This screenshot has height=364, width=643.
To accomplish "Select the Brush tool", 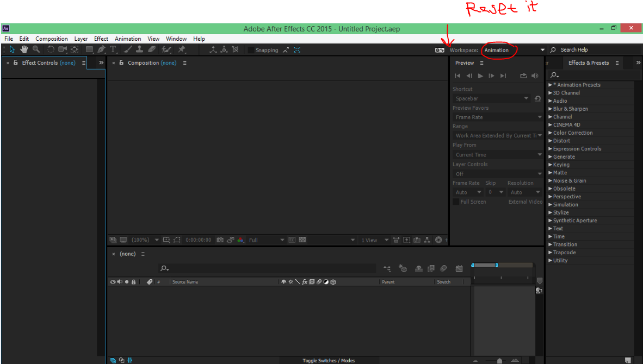I will coord(128,49).
